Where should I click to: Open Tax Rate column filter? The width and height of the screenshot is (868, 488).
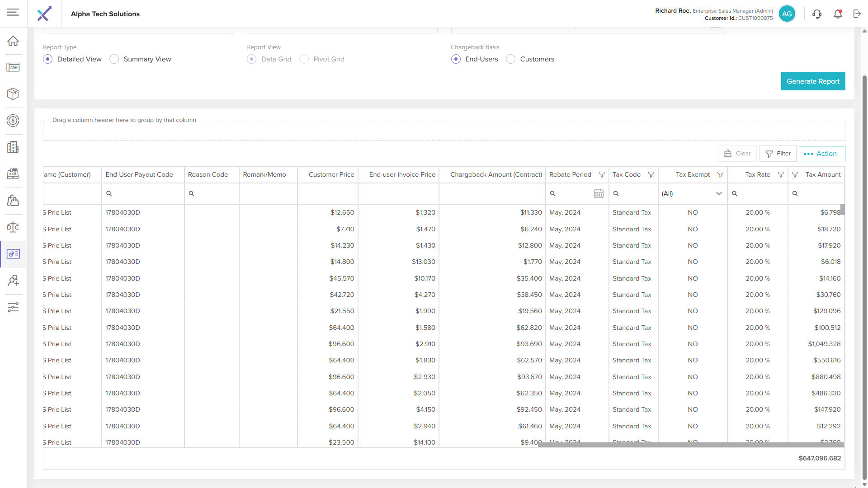tap(780, 175)
